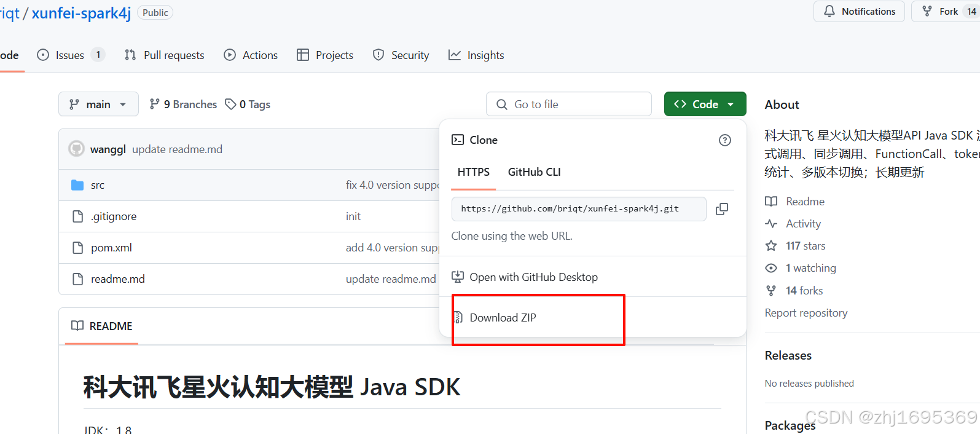Click the terminal icon next to Clone
This screenshot has width=980, height=434.
(458, 140)
